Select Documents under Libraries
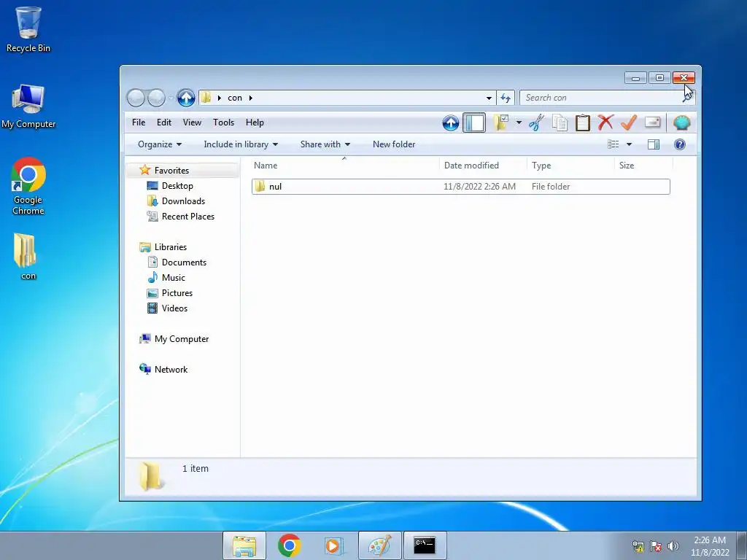 point(184,262)
